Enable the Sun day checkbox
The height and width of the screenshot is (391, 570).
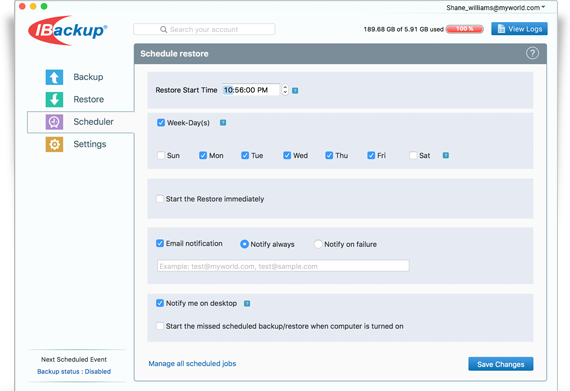161,156
